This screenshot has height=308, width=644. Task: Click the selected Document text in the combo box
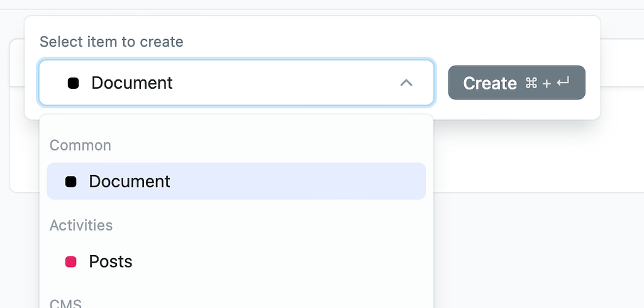pyautogui.click(x=132, y=83)
